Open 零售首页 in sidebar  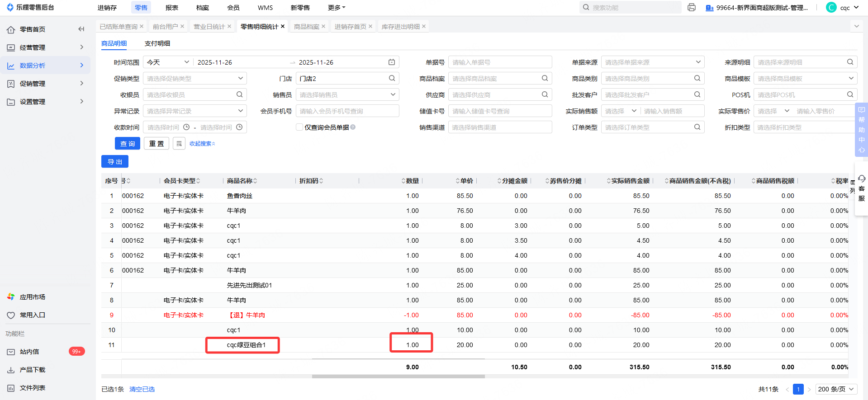(x=33, y=29)
